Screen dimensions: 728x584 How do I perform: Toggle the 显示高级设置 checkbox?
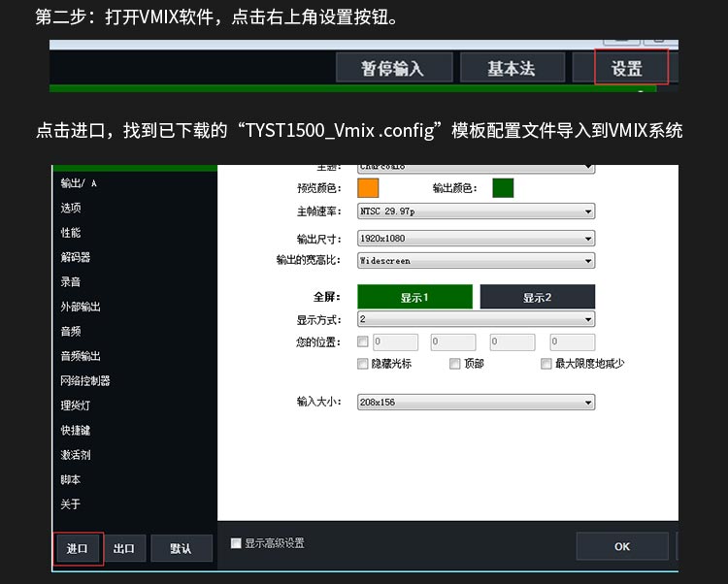pos(236,543)
